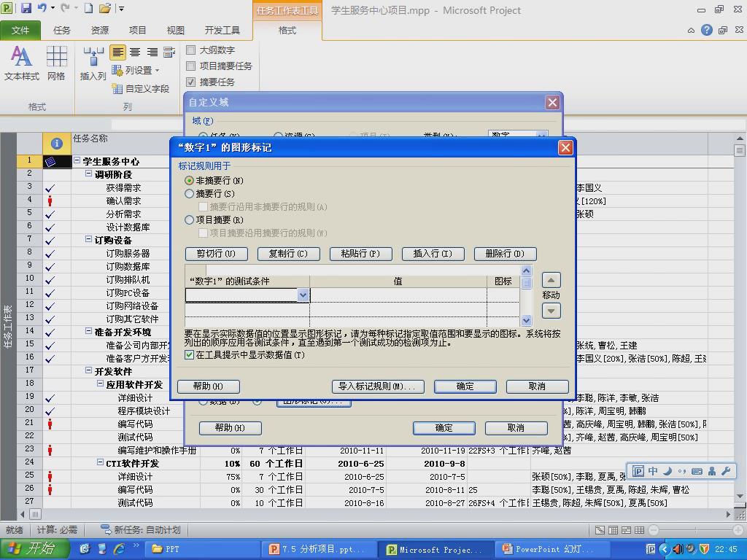Switch to PowerPoint 幻灯 taskbar item
The image size is (747, 560).
coord(551,549)
